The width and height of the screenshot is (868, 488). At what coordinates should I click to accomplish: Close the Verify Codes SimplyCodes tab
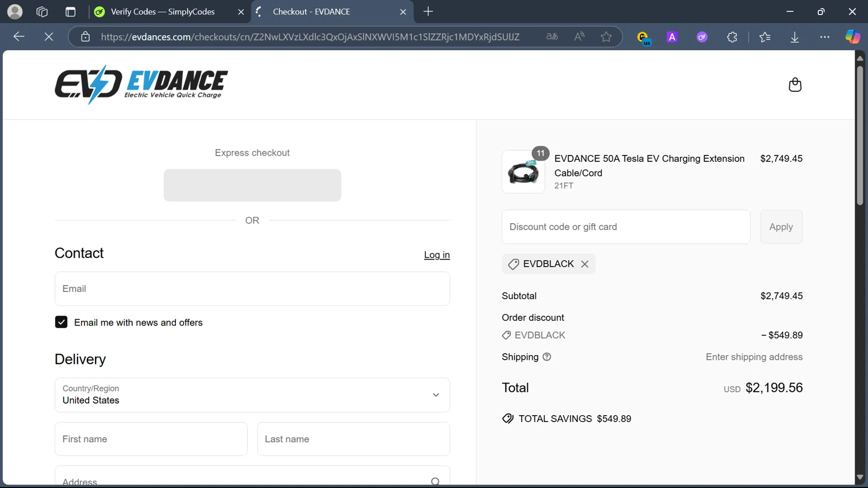(241, 12)
